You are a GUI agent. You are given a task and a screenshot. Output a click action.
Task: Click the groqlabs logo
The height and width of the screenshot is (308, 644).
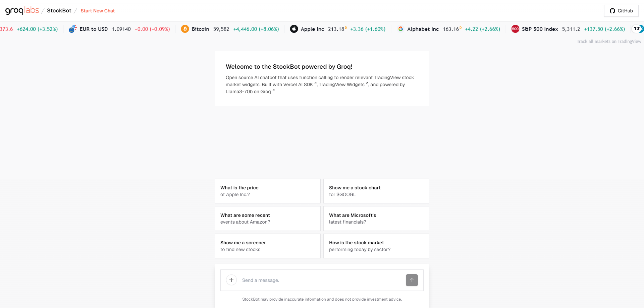[22, 10]
